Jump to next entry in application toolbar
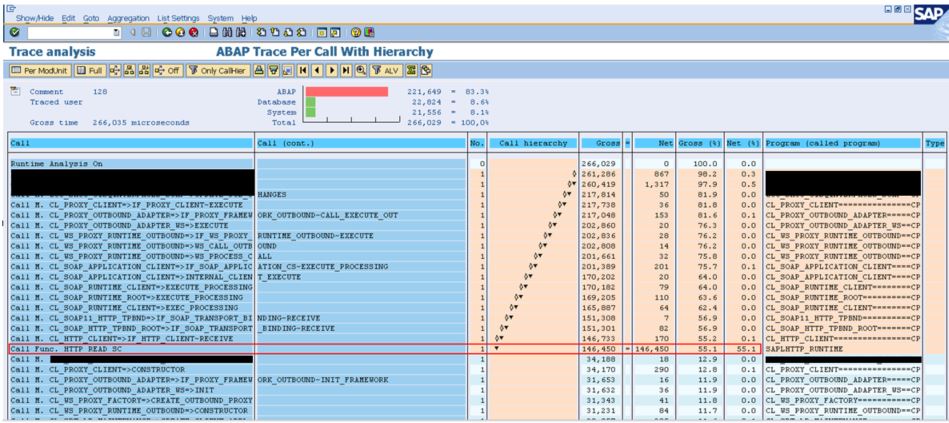 tap(332, 71)
